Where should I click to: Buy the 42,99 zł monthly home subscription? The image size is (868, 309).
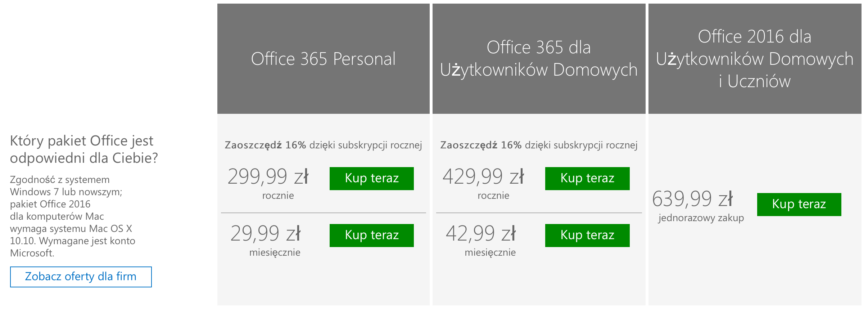(x=587, y=235)
